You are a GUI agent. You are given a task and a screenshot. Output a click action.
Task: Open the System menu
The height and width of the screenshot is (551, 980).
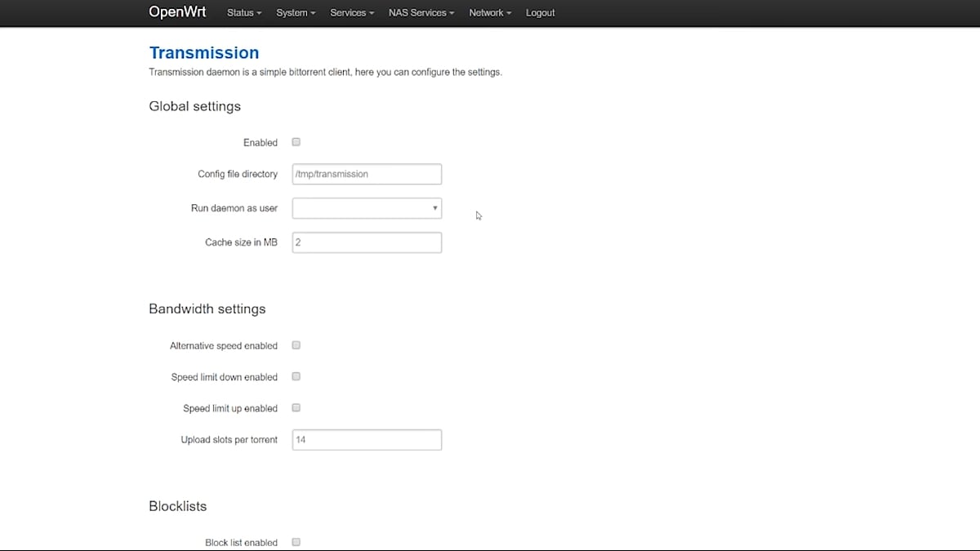(296, 13)
